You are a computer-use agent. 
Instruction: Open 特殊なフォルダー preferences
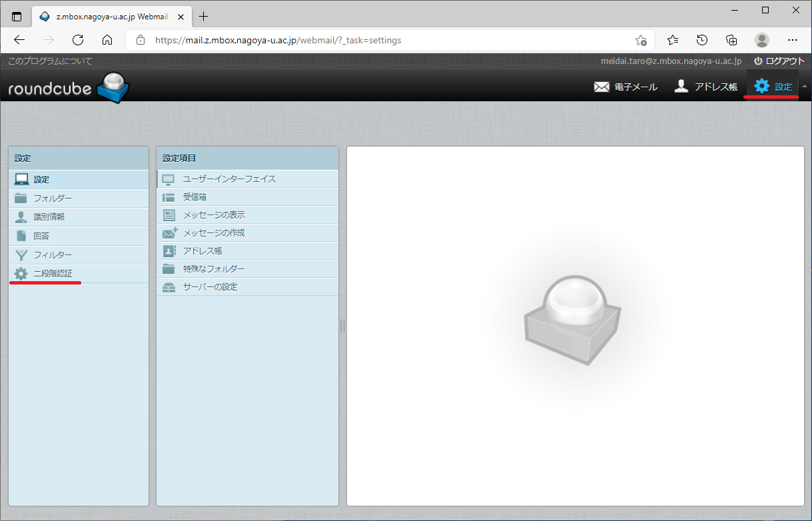(x=214, y=269)
